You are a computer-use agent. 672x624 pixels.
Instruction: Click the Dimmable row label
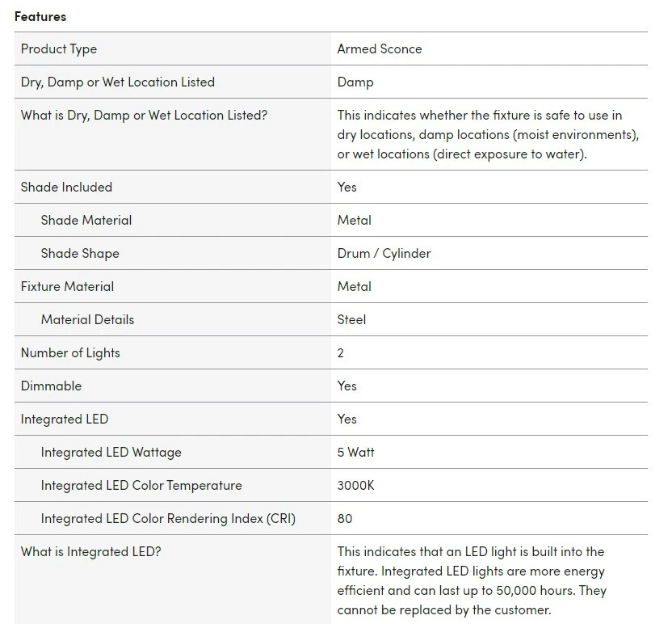tap(51, 386)
